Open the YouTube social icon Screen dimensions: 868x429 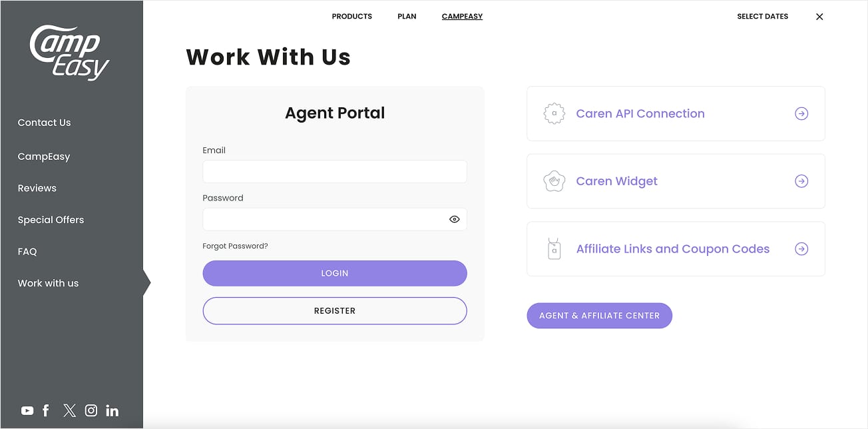click(27, 411)
